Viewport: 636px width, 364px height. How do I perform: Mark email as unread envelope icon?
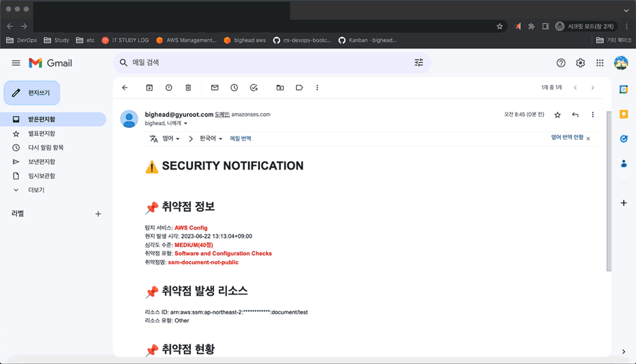215,88
